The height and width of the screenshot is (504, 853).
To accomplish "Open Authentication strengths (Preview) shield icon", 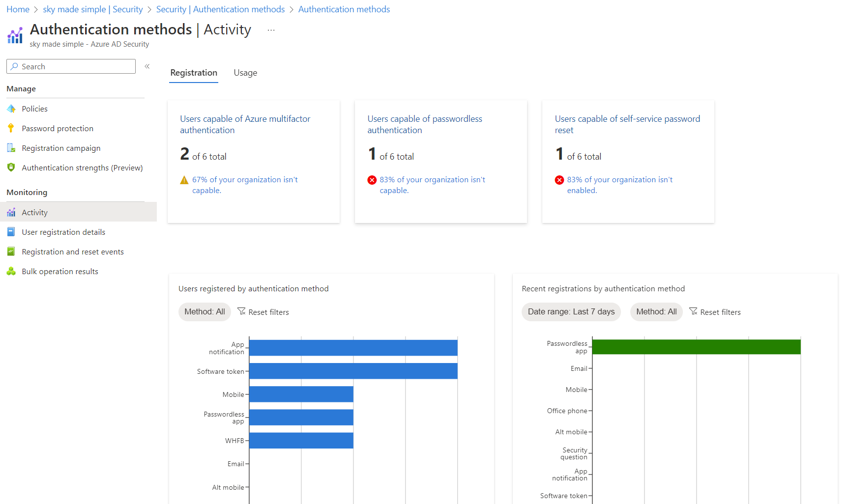I will coord(11,167).
